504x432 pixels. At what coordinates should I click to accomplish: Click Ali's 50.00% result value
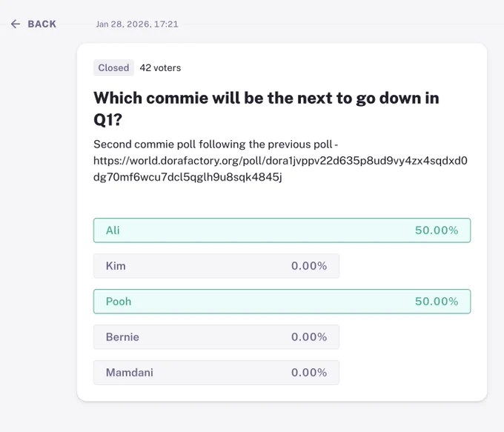click(x=437, y=230)
